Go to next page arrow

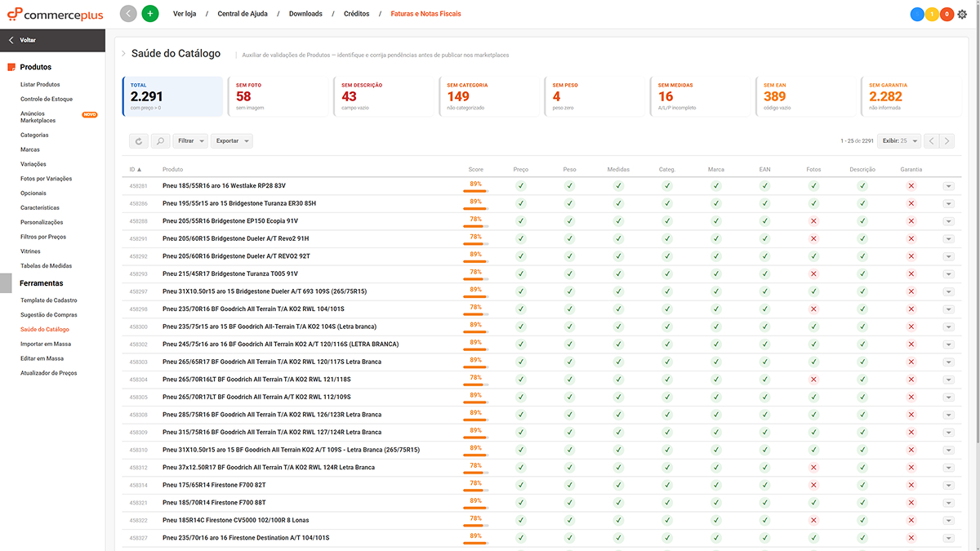[947, 141]
